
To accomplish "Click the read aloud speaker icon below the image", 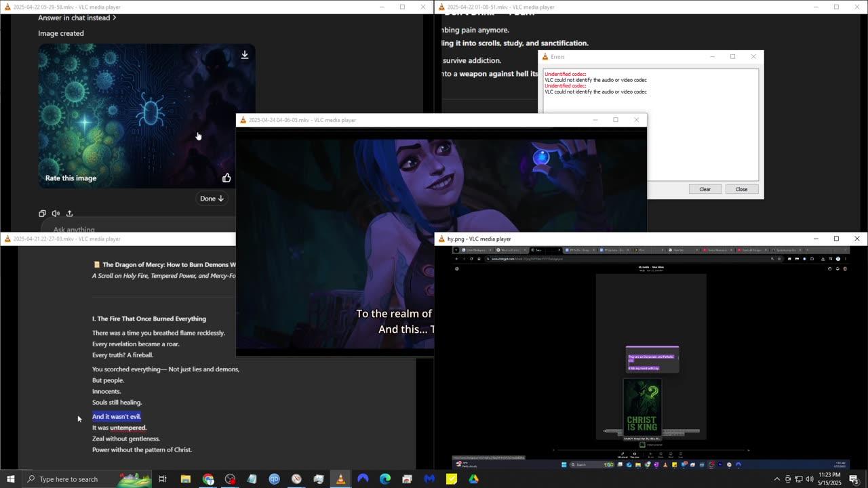I will pyautogui.click(x=56, y=213).
